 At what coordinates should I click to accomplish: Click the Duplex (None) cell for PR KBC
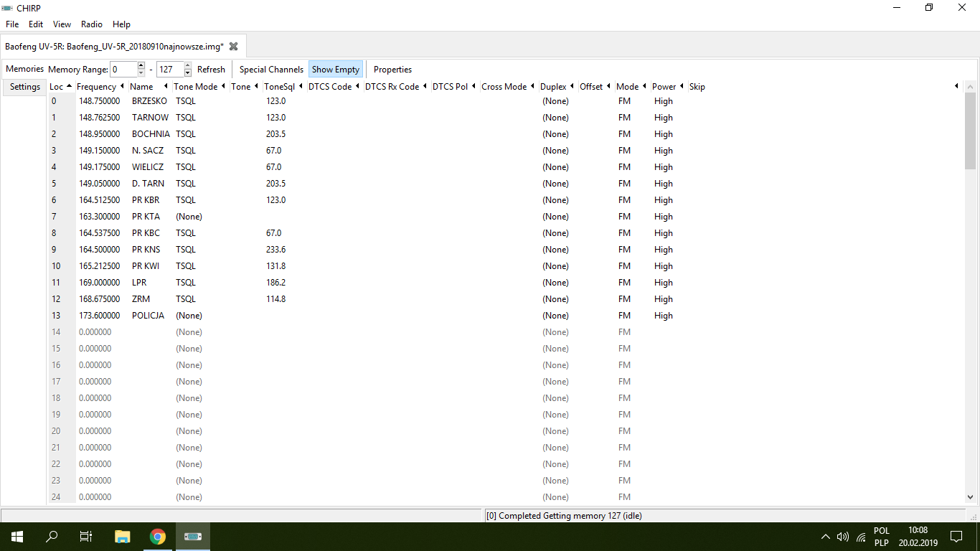[x=556, y=233]
